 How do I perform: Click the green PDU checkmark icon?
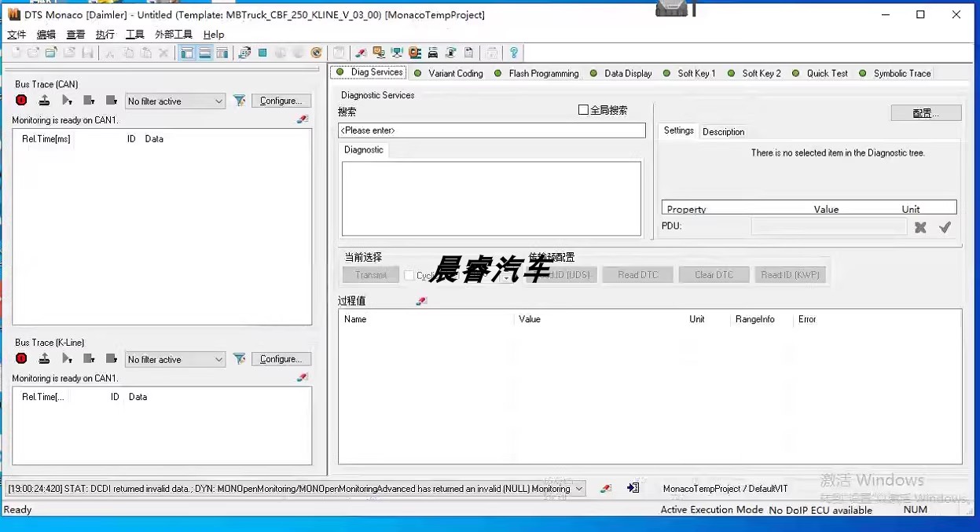click(945, 227)
